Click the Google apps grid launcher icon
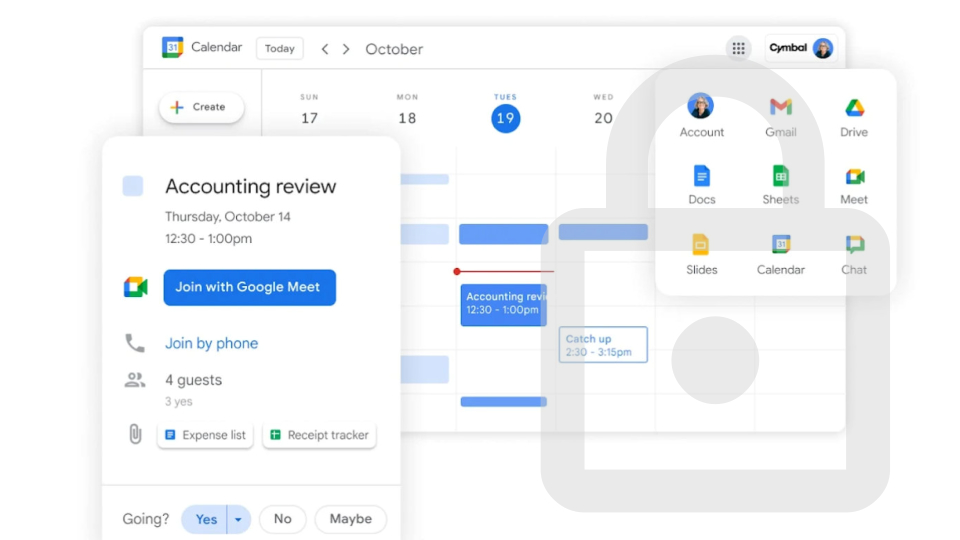The width and height of the screenshot is (960, 540). click(x=738, y=48)
